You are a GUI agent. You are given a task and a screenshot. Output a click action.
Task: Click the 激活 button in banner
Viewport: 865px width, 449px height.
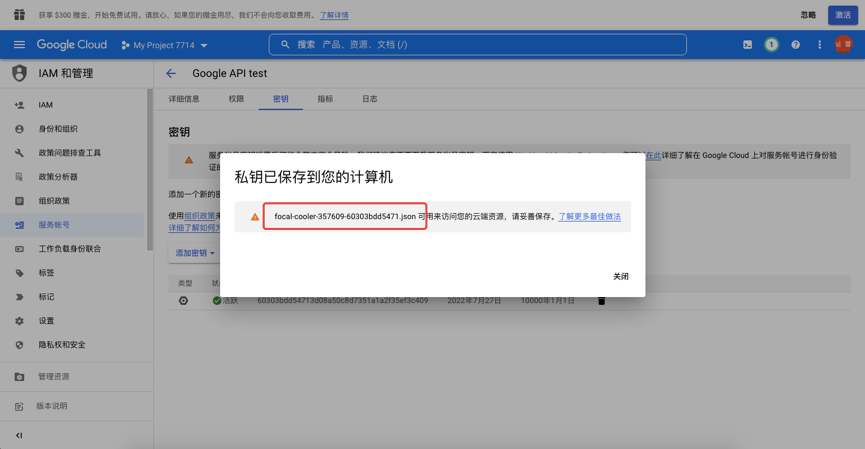pyautogui.click(x=843, y=15)
